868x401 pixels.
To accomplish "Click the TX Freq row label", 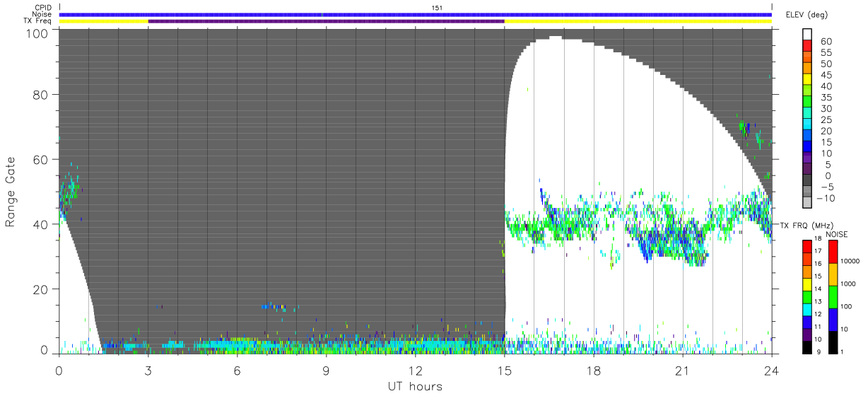I will coord(37,21).
